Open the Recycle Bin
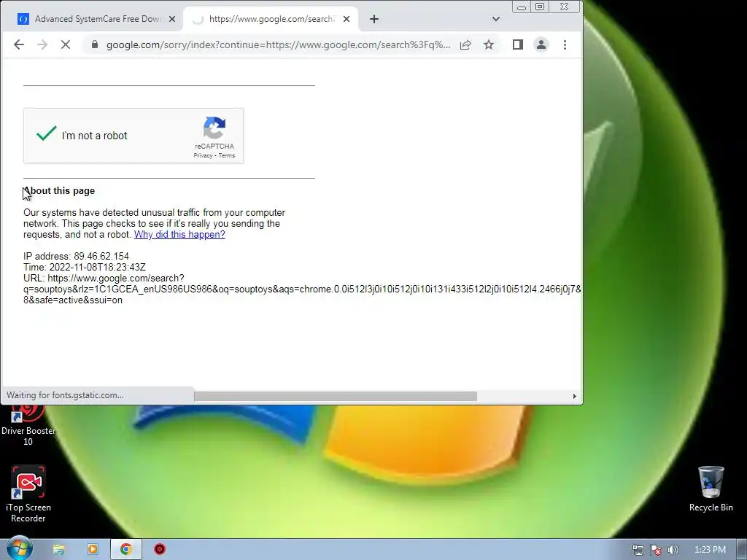 711,489
